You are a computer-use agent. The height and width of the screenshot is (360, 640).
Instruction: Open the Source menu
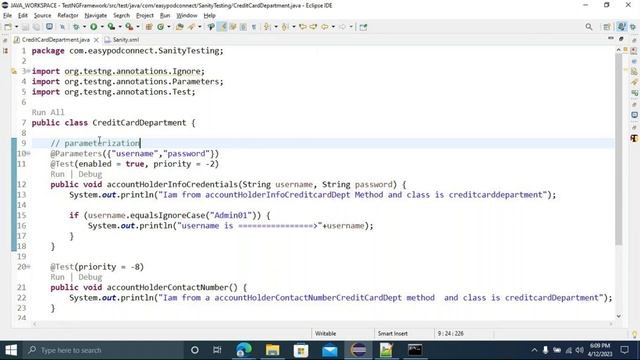pyautogui.click(x=42, y=16)
